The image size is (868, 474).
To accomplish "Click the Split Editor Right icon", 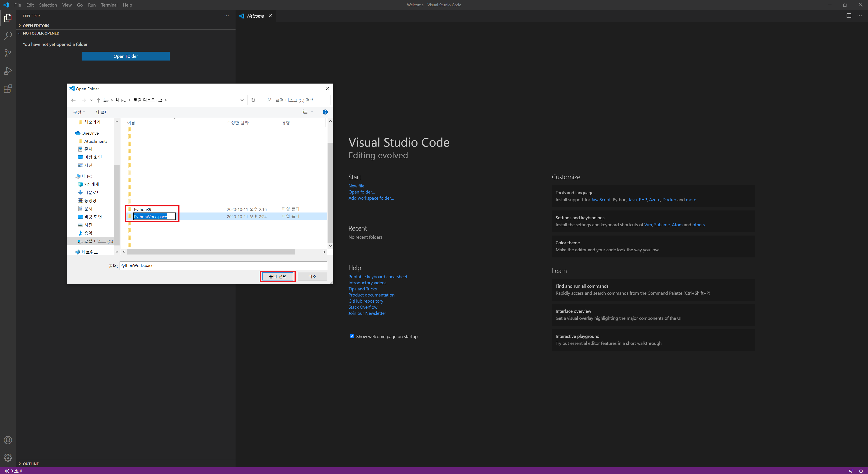I will [x=849, y=16].
